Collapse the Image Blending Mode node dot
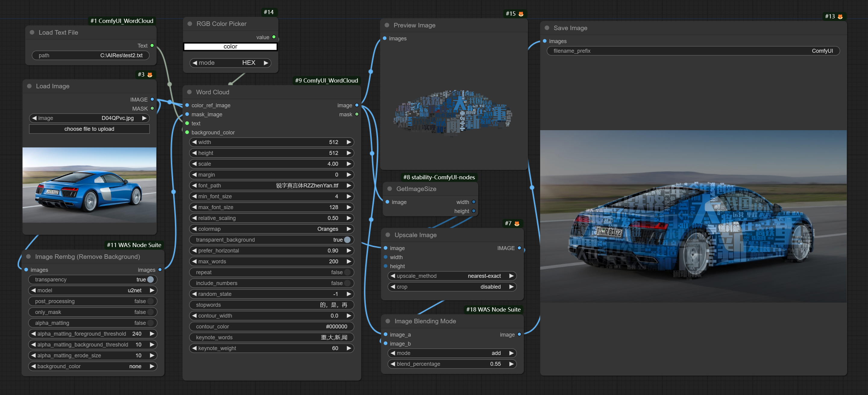Viewport: 868px width, 395px height. (388, 321)
